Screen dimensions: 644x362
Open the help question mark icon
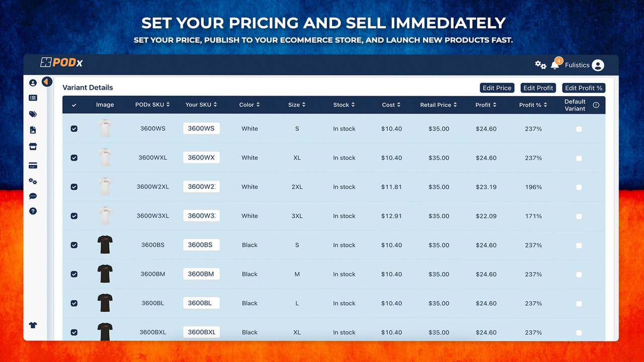33,211
